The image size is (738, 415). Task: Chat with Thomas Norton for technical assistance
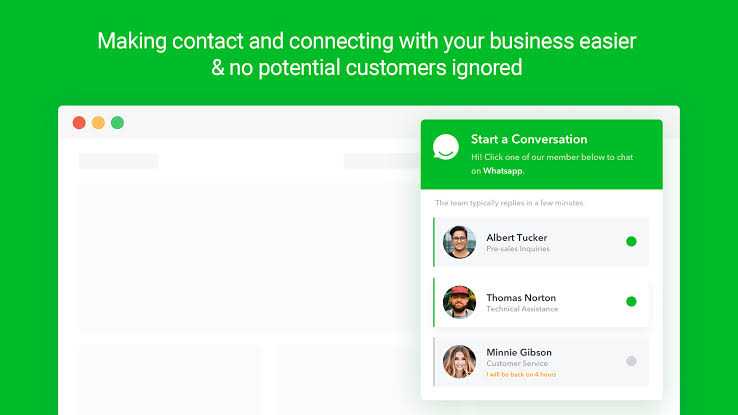pos(541,302)
